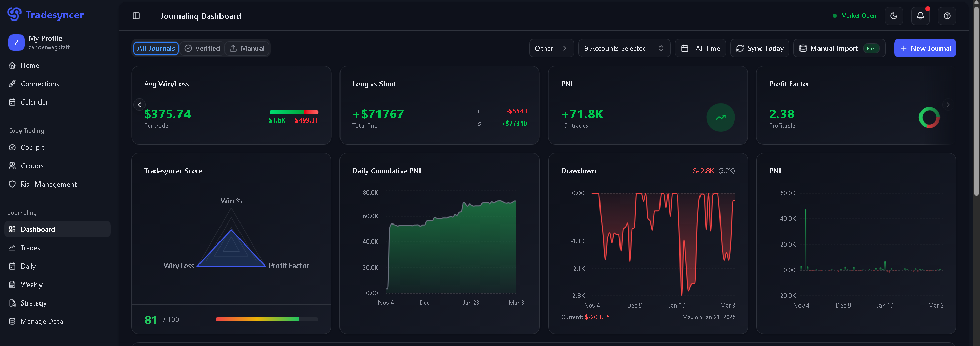Select the Verified journals filter
The image size is (980, 346).
203,48
